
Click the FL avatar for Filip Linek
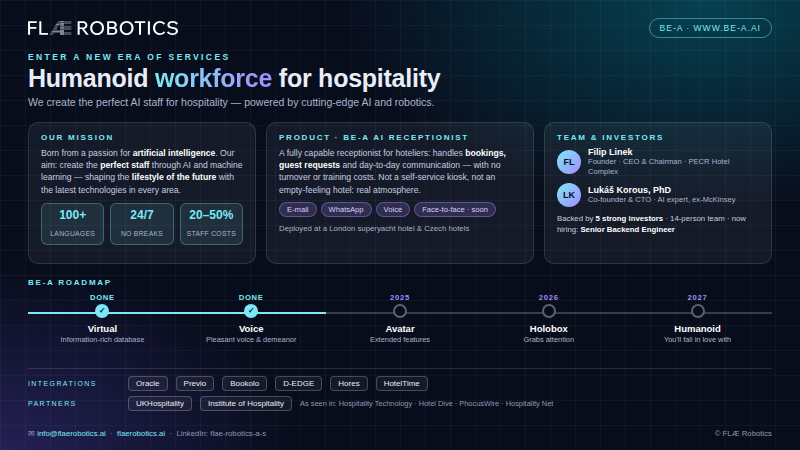tap(569, 162)
